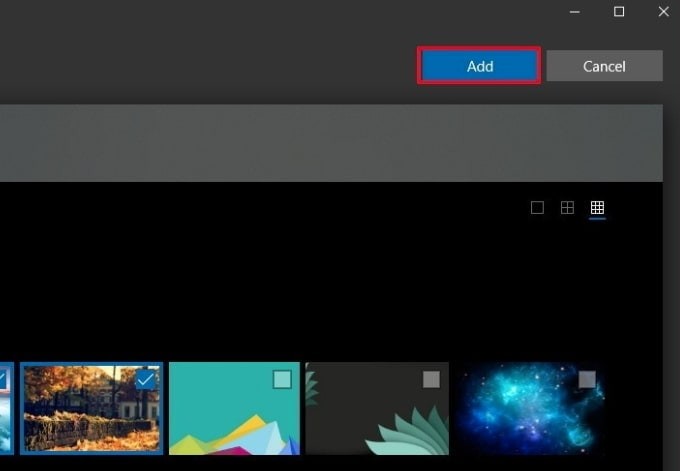Check the blue galaxy image checkbox
The width and height of the screenshot is (680, 471).
587,379
